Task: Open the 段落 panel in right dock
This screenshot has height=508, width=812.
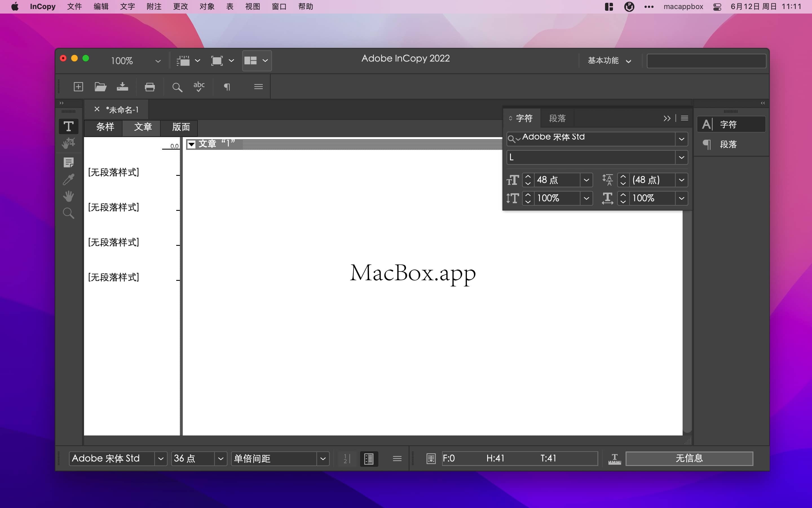Action: pos(731,144)
